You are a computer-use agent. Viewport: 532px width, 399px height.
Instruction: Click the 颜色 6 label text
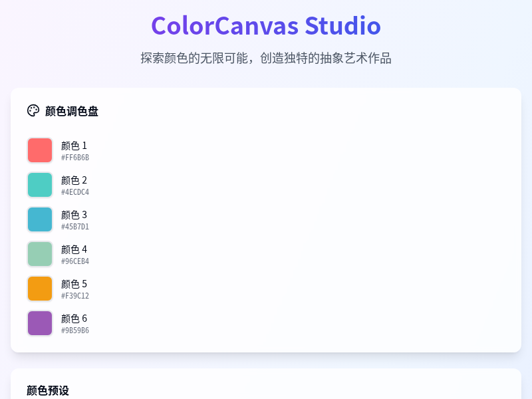coord(74,319)
